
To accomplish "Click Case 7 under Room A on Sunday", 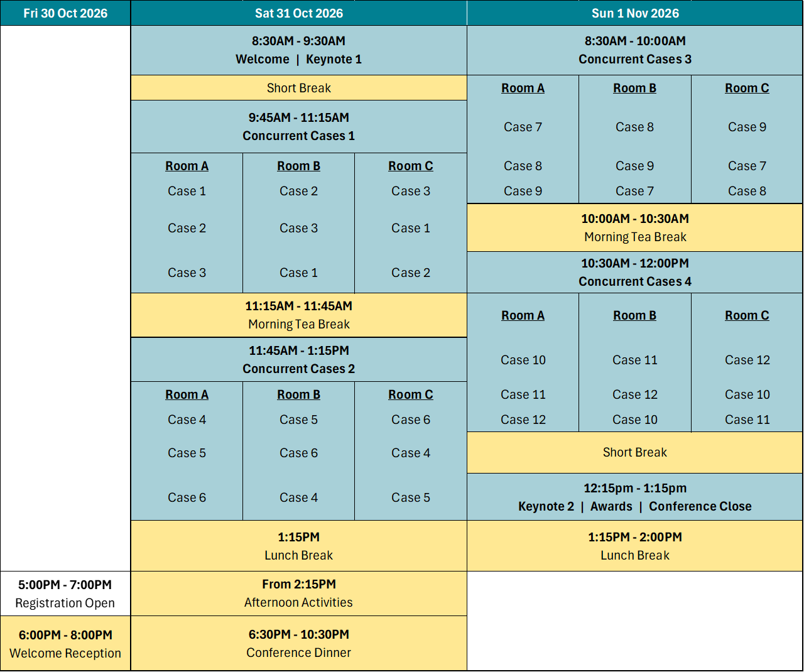I will [523, 127].
